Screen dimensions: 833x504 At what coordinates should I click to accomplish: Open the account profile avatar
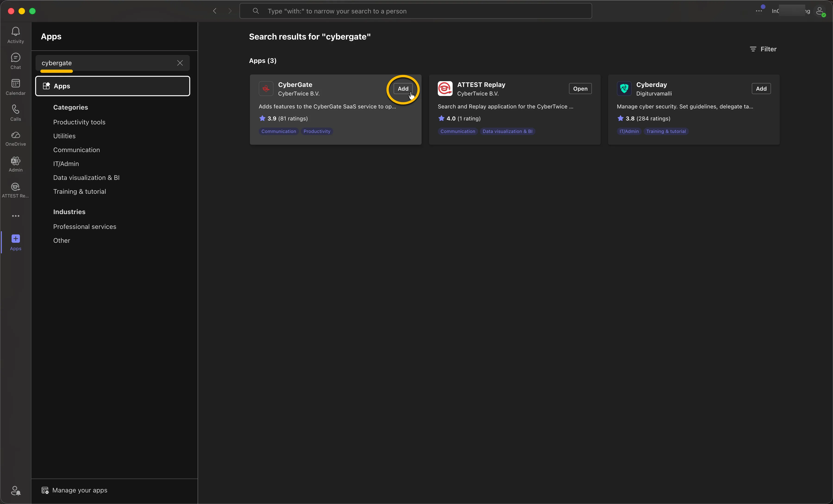(x=820, y=11)
